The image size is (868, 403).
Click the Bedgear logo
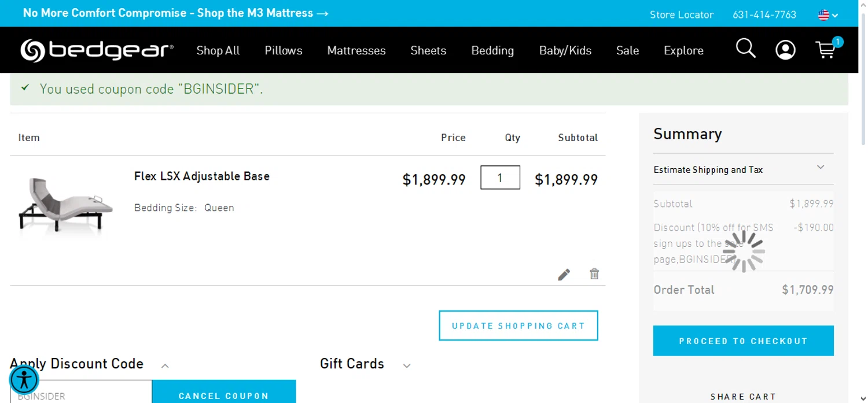[97, 50]
